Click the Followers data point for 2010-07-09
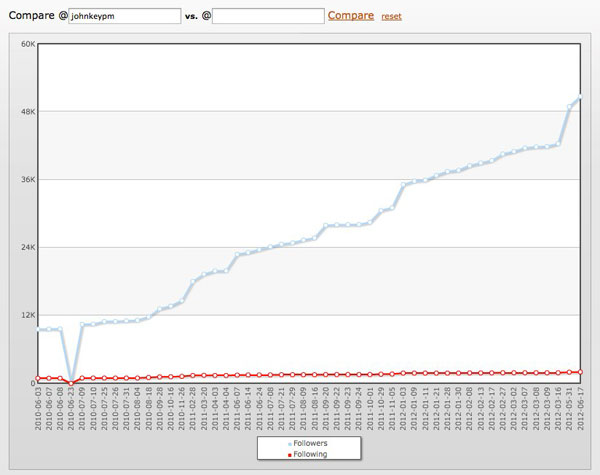 click(x=82, y=325)
